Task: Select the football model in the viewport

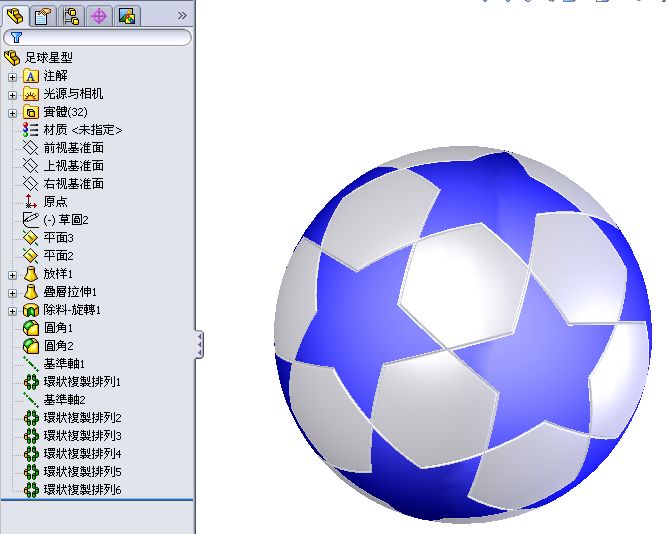Action: point(463,334)
